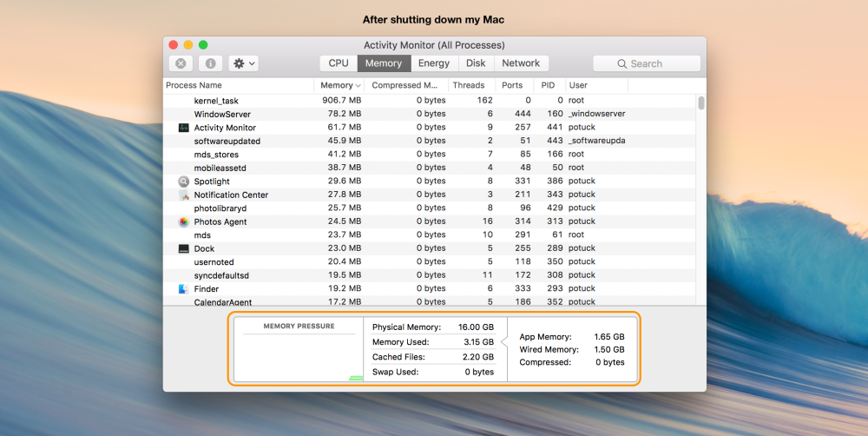
Task: Click the green zoom window button
Action: coord(203,45)
